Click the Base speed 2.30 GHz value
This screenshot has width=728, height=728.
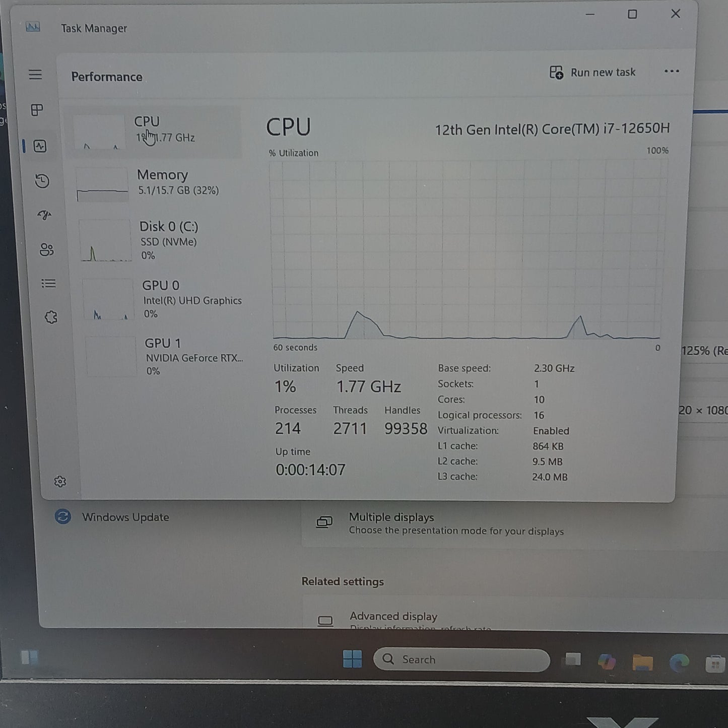click(x=554, y=368)
